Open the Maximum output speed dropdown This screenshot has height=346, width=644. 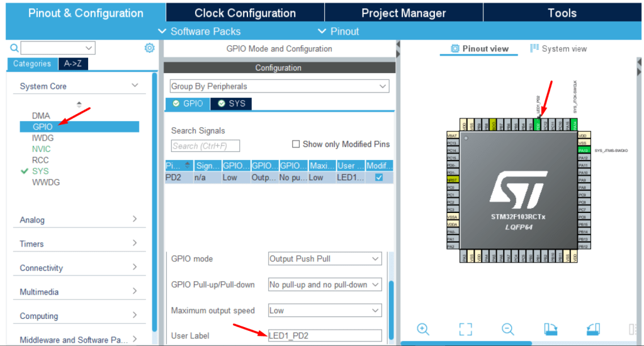coord(324,311)
